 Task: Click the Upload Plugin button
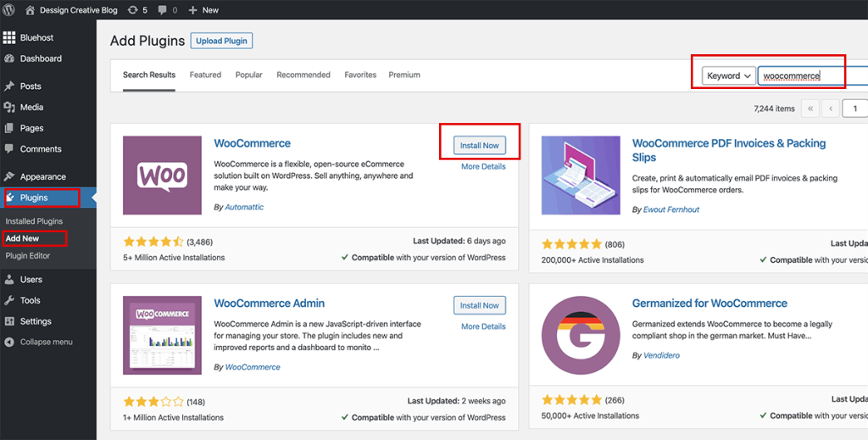(221, 41)
